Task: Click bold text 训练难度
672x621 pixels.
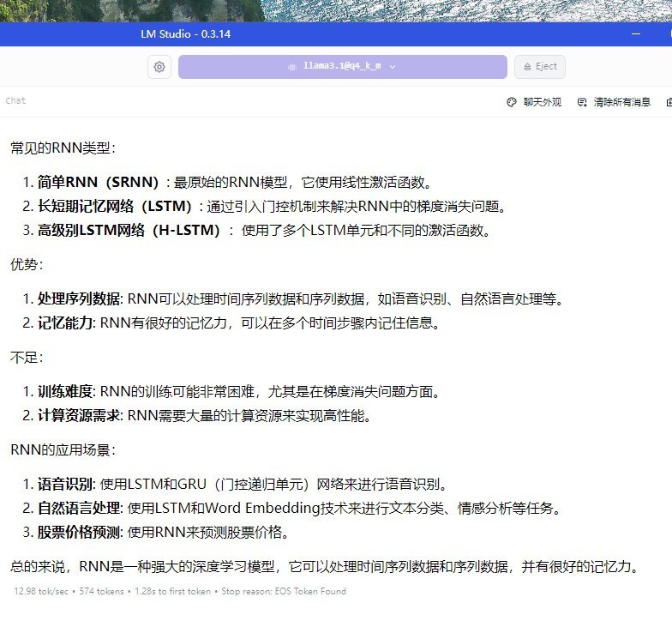Action: tap(67, 391)
